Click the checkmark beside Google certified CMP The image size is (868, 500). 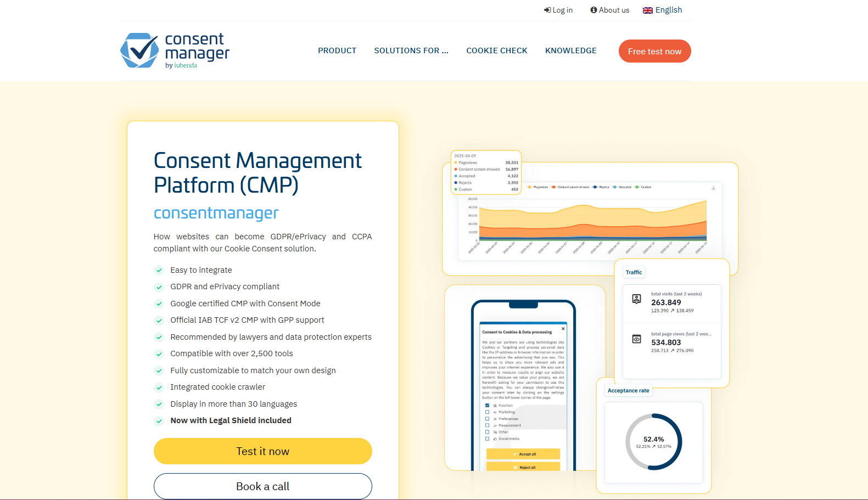point(159,304)
